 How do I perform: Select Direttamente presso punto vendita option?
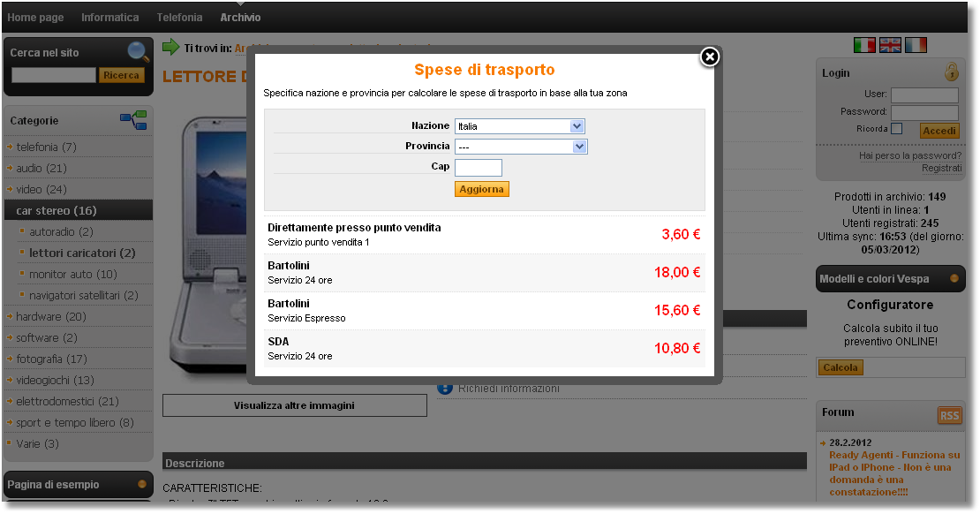485,235
